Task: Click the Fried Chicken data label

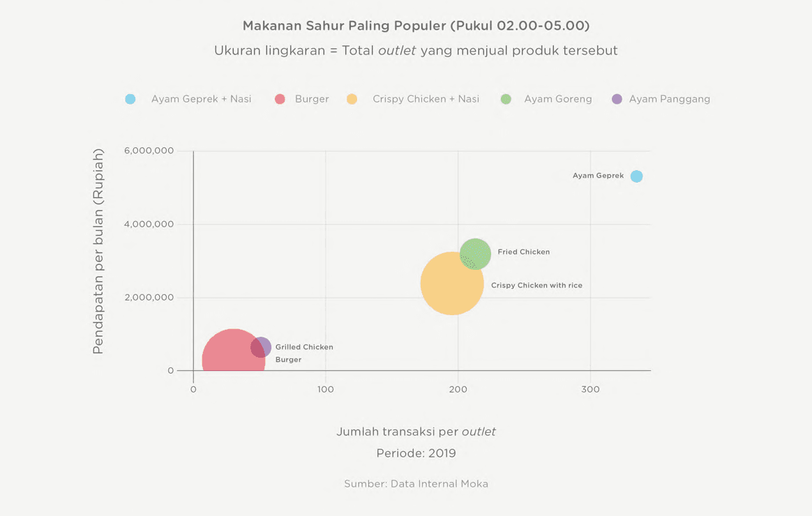Action: tap(523, 252)
